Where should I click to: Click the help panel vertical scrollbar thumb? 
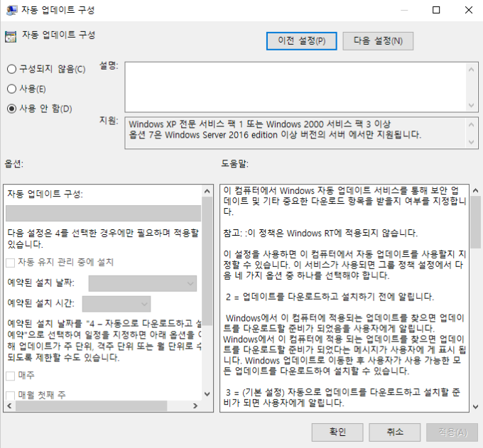pos(476,222)
